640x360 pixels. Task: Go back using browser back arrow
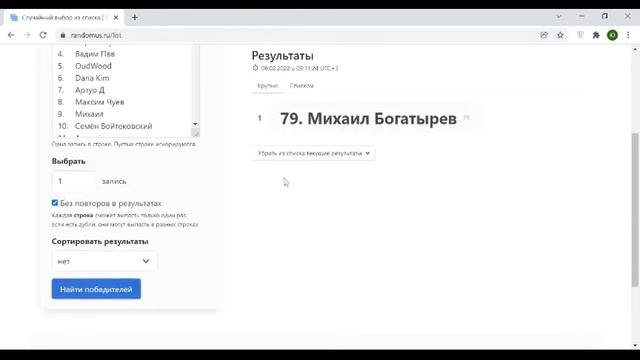[11, 35]
